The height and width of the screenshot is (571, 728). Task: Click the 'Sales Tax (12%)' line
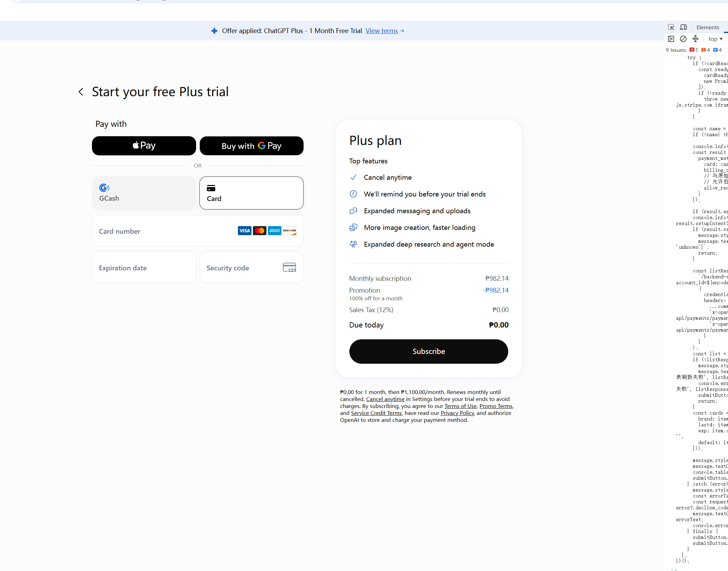[371, 310]
